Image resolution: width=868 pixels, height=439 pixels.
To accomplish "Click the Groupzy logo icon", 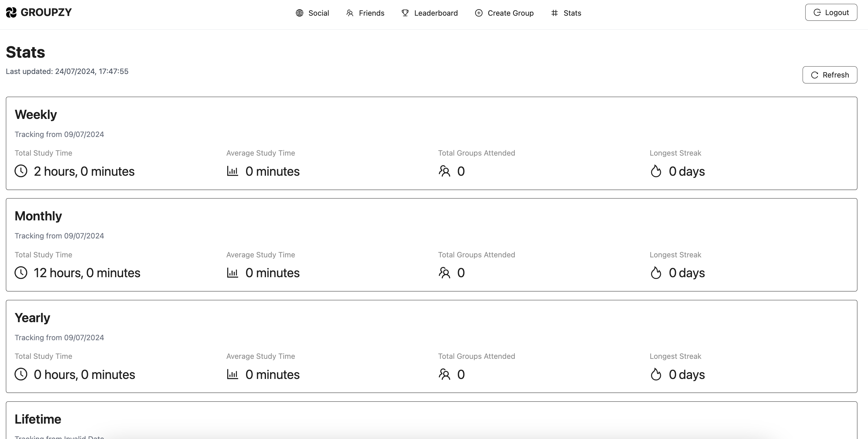I will click(x=11, y=12).
